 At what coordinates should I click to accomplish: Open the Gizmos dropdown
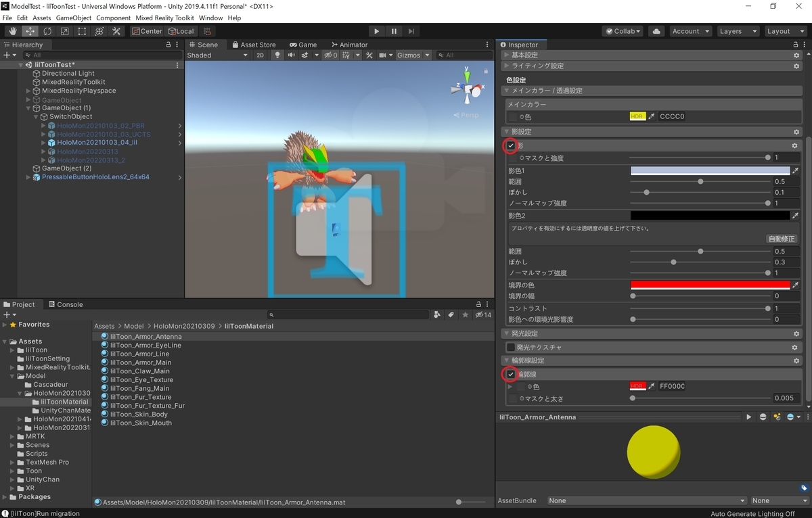pos(413,55)
